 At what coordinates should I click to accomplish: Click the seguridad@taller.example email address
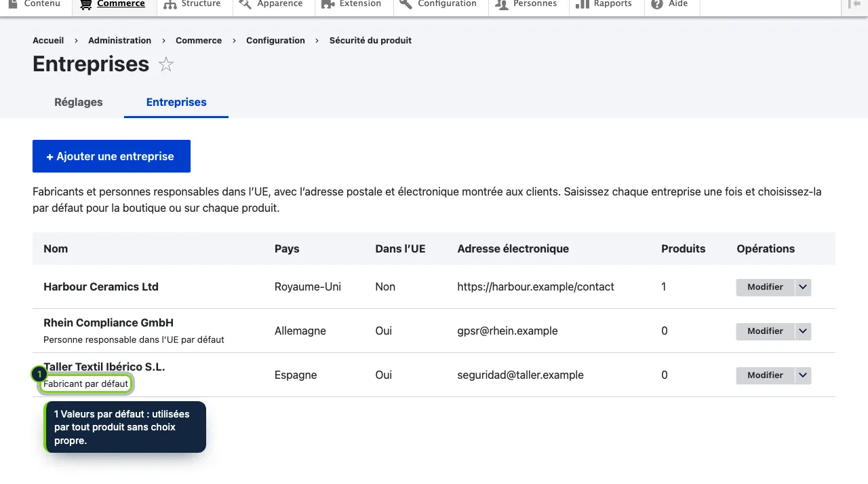[x=520, y=375]
